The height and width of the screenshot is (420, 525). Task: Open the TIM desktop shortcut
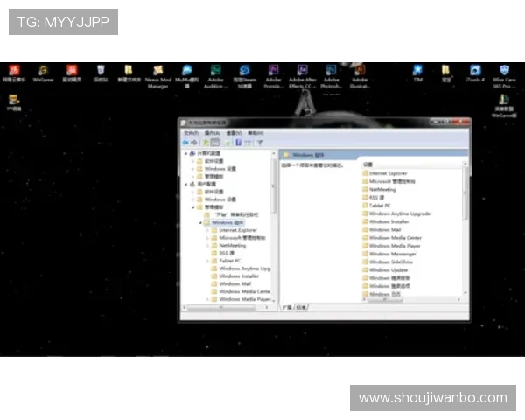point(418,71)
